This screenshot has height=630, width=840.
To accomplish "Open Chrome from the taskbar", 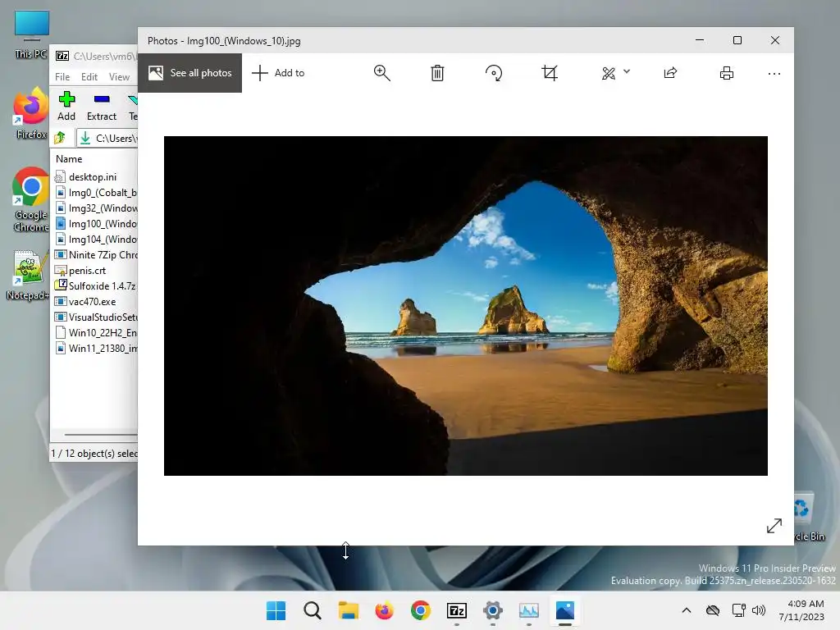I will click(421, 610).
